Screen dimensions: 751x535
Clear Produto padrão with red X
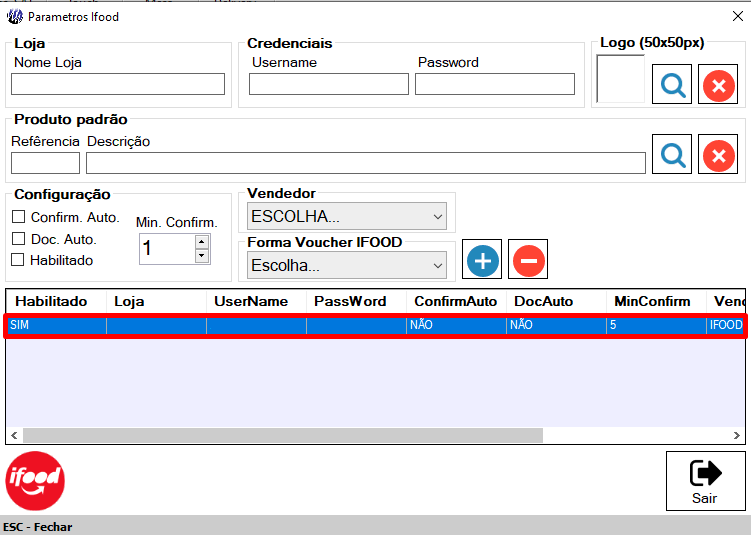(717, 154)
